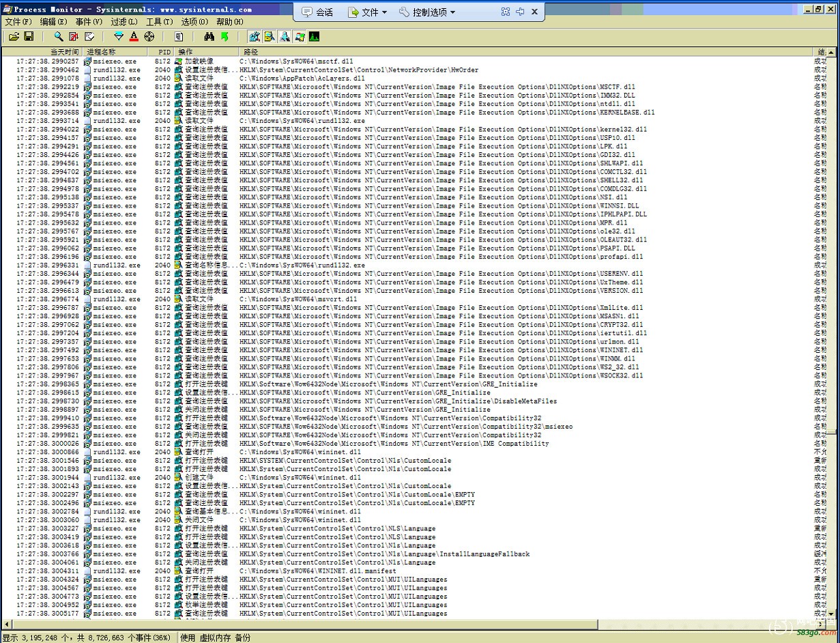This screenshot has width=840, height=643.
Task: Select the InstallLanguageFallback row
Action: [x=414, y=554]
